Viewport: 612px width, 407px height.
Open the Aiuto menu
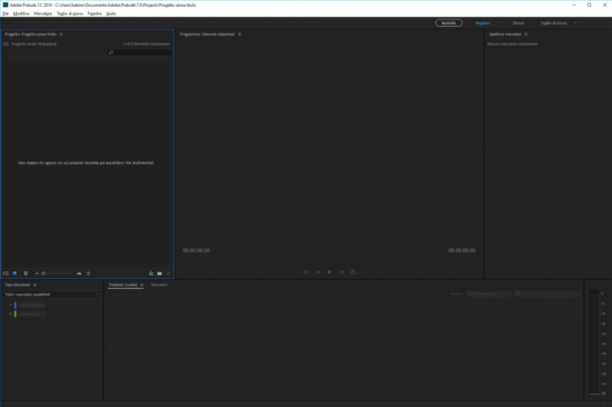[x=111, y=14]
